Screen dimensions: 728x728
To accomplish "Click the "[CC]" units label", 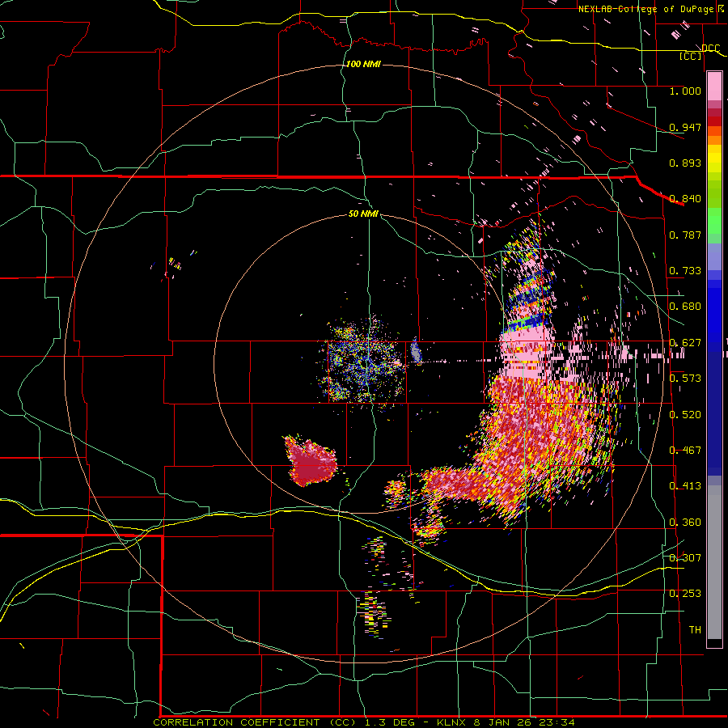I will 691,56.
